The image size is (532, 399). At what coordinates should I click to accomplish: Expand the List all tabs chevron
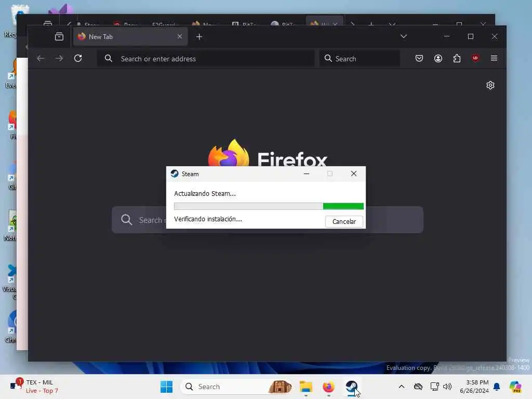click(x=403, y=36)
